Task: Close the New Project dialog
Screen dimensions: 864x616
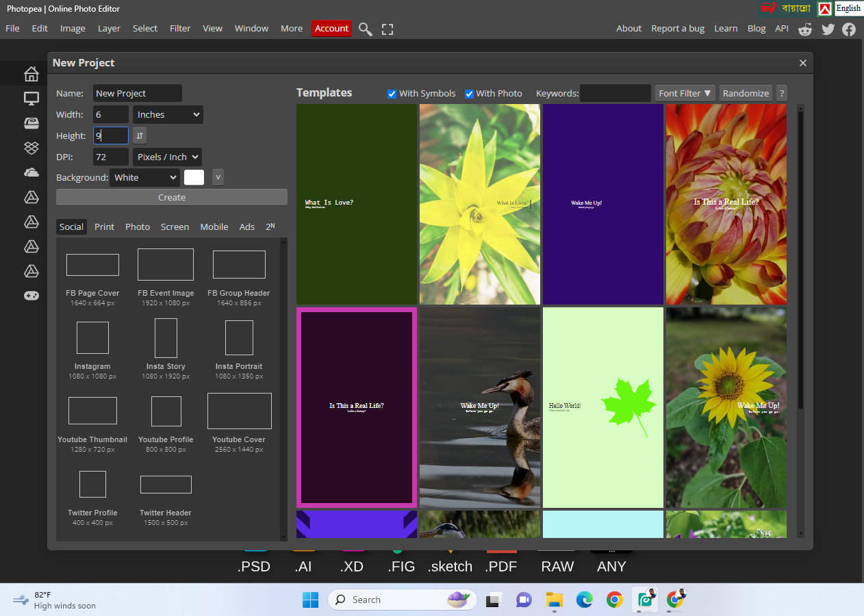Action: 803,63
